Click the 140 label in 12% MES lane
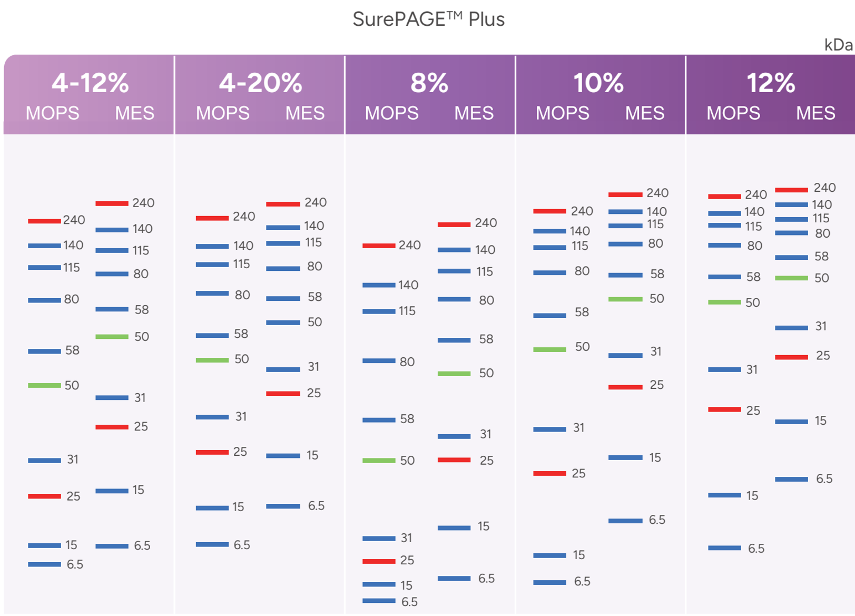Screen dimensions: 855x616 click(x=822, y=204)
